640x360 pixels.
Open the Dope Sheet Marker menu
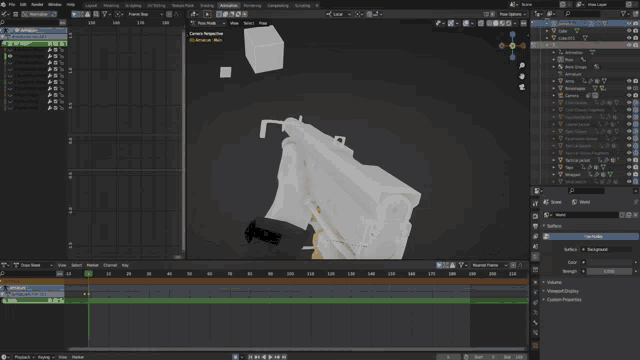tap(93, 265)
